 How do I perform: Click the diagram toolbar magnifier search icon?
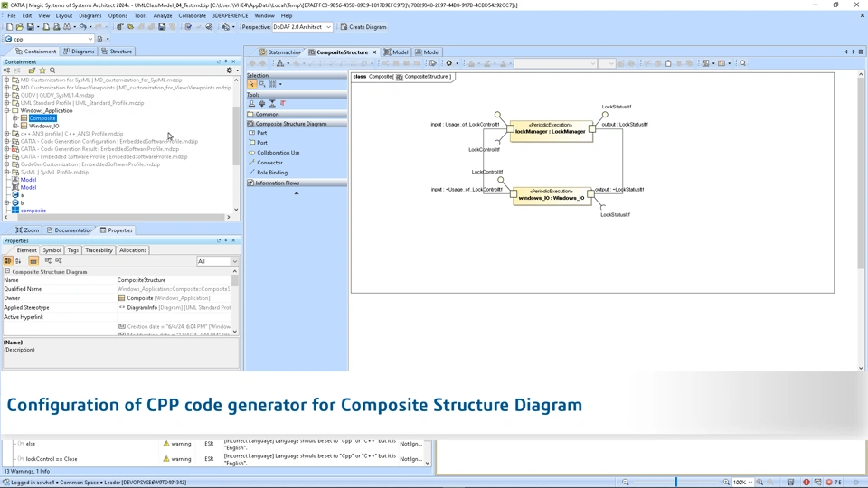click(743, 63)
